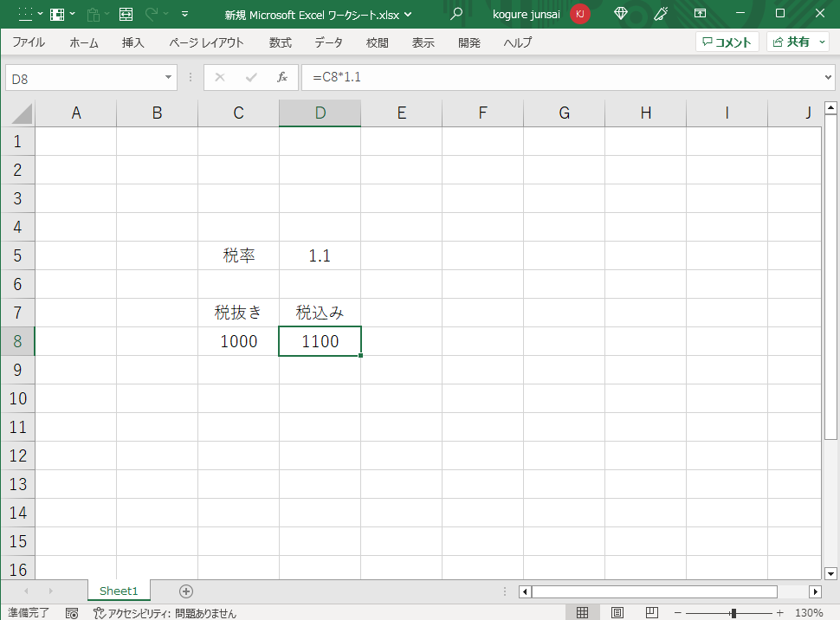
Task: Click the merge and center icon in title bar
Action: [126, 15]
